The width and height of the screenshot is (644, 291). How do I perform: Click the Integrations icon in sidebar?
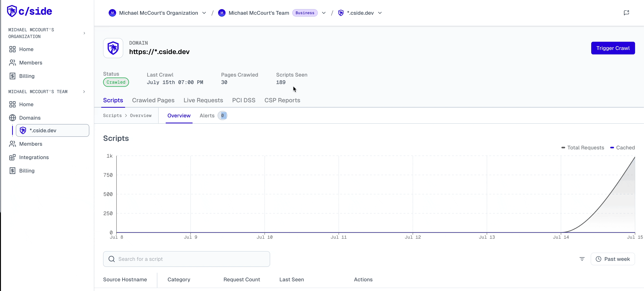tap(12, 157)
